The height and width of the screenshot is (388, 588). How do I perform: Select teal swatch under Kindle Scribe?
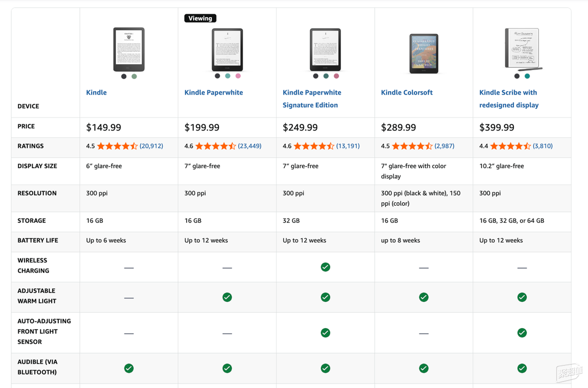tap(527, 76)
